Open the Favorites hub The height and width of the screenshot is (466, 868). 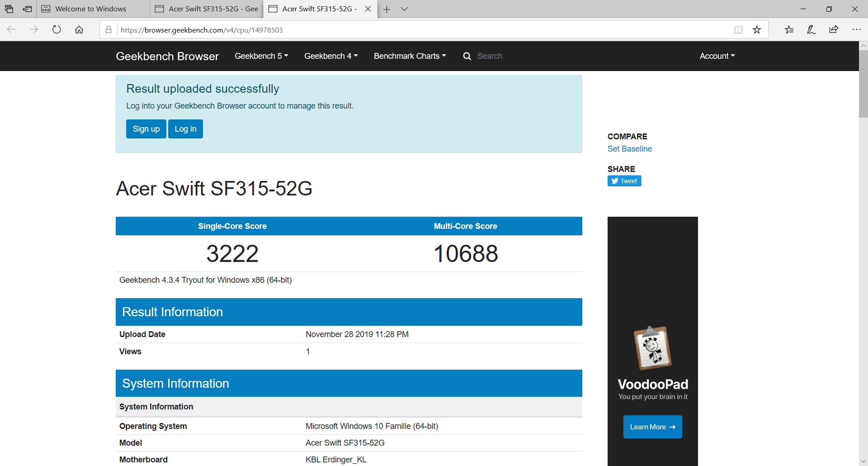coord(789,30)
